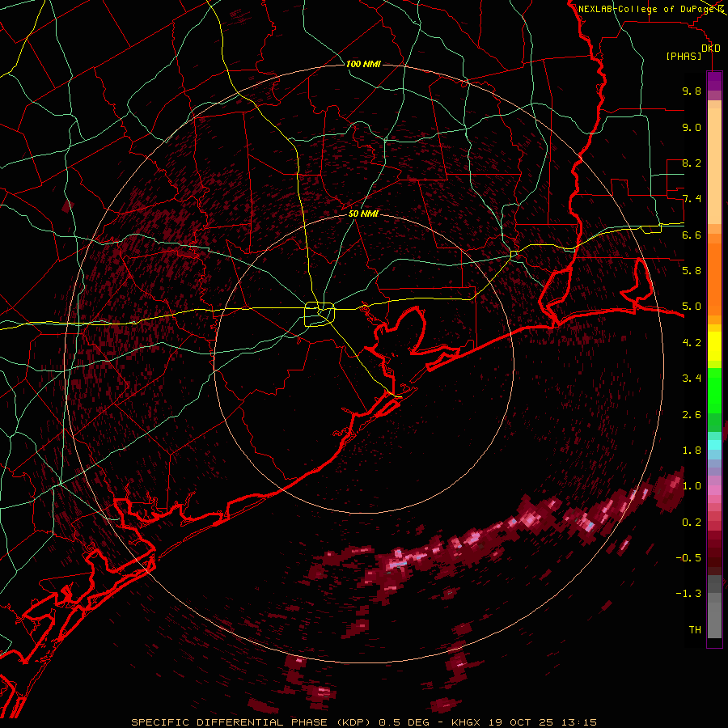The image size is (728, 728).
Task: Click the 5.8 value on the color scale
Action: tap(692, 271)
